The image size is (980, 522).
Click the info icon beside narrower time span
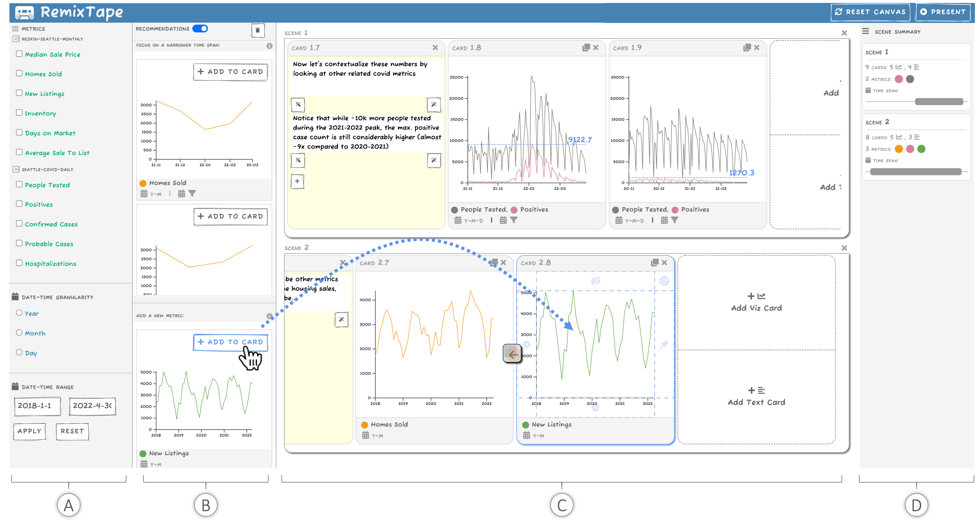click(x=269, y=46)
